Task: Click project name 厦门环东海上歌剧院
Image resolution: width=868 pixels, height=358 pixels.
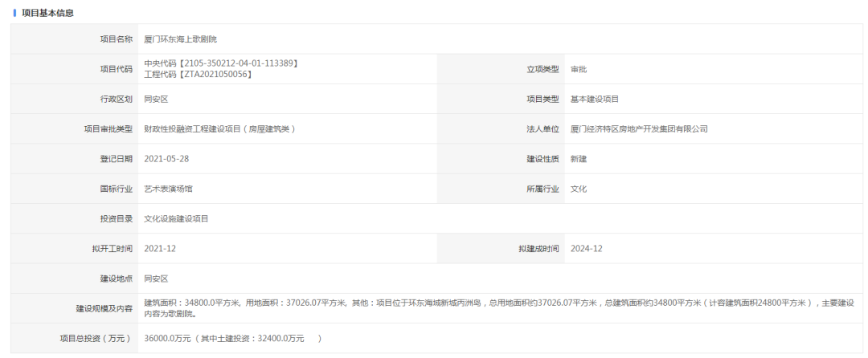Action: (x=181, y=39)
